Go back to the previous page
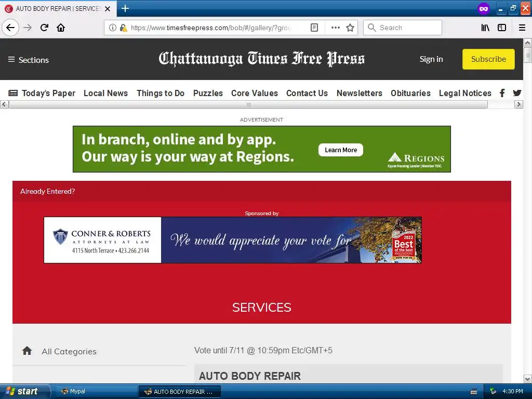 (x=10, y=28)
